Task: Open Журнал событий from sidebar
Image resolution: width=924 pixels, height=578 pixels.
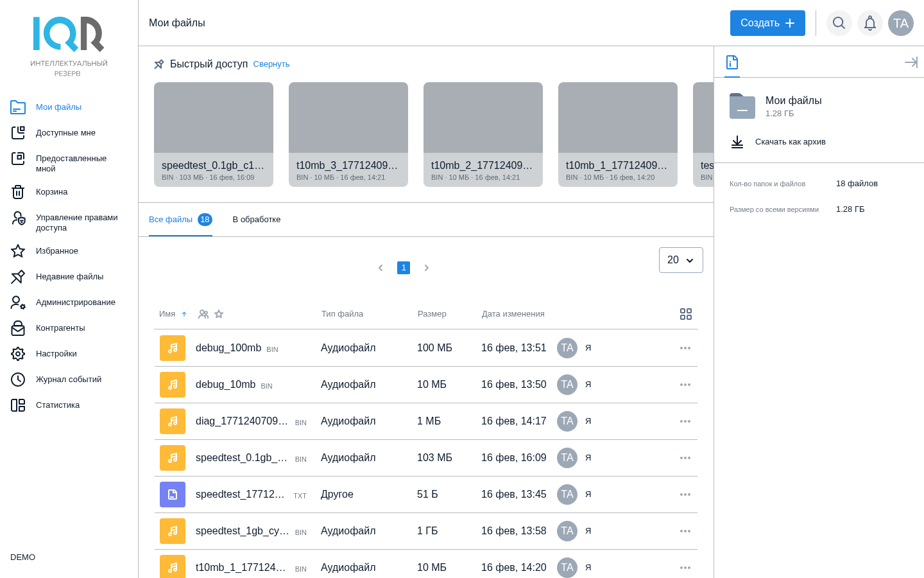Action: pos(68,380)
